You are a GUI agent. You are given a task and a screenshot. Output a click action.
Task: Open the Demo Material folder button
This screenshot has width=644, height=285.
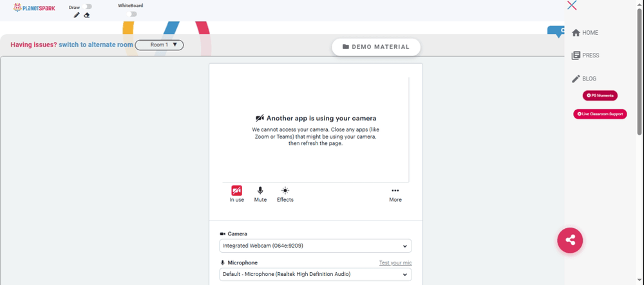[x=376, y=47]
